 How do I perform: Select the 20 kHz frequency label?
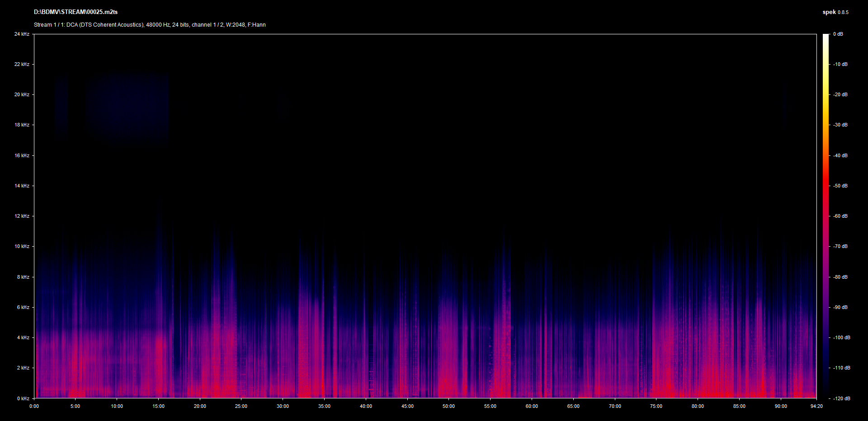click(22, 94)
